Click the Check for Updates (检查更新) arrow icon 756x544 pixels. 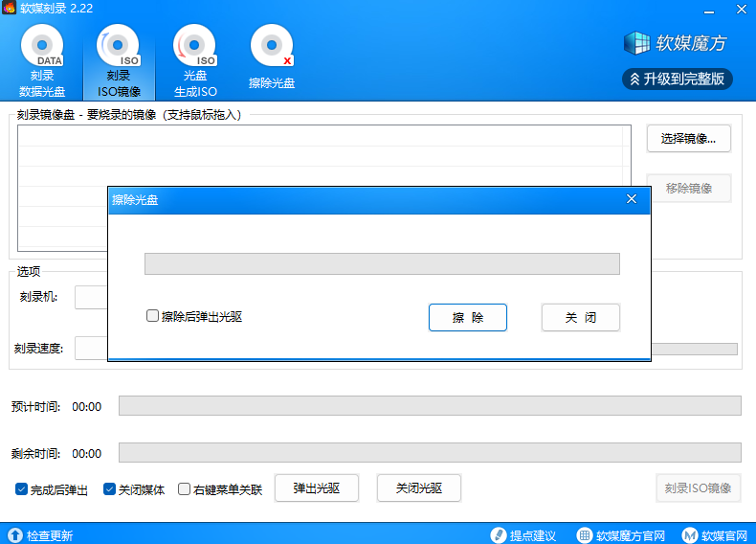click(x=15, y=535)
